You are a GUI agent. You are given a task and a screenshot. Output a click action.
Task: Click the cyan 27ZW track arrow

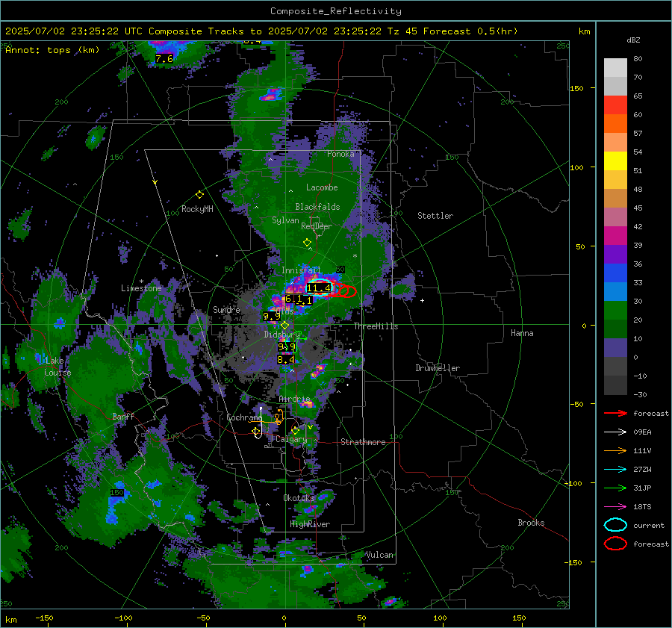click(615, 470)
